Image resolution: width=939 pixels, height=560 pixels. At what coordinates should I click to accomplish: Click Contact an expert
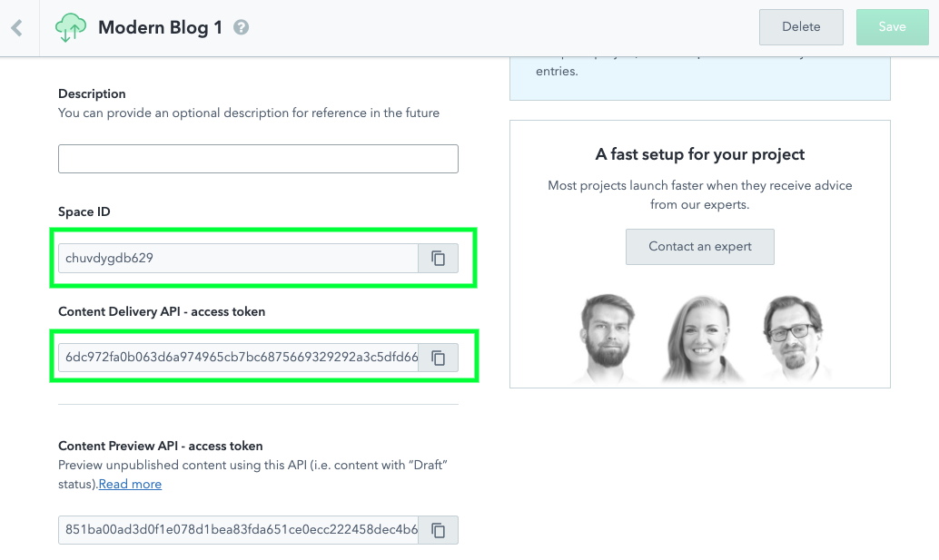[x=699, y=246]
